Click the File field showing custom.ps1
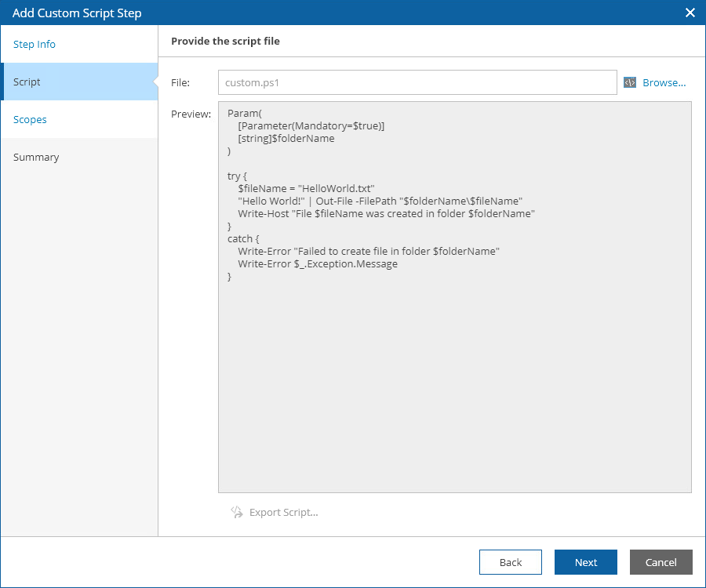 tap(416, 82)
